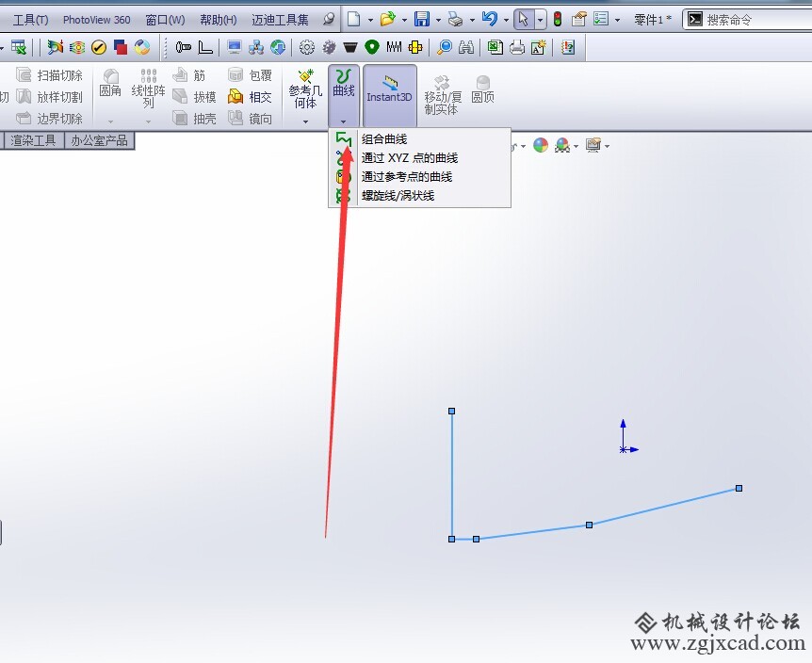Select 螺旋线/涡状线 menu entry
This screenshot has width=812, height=663.
pos(419,196)
